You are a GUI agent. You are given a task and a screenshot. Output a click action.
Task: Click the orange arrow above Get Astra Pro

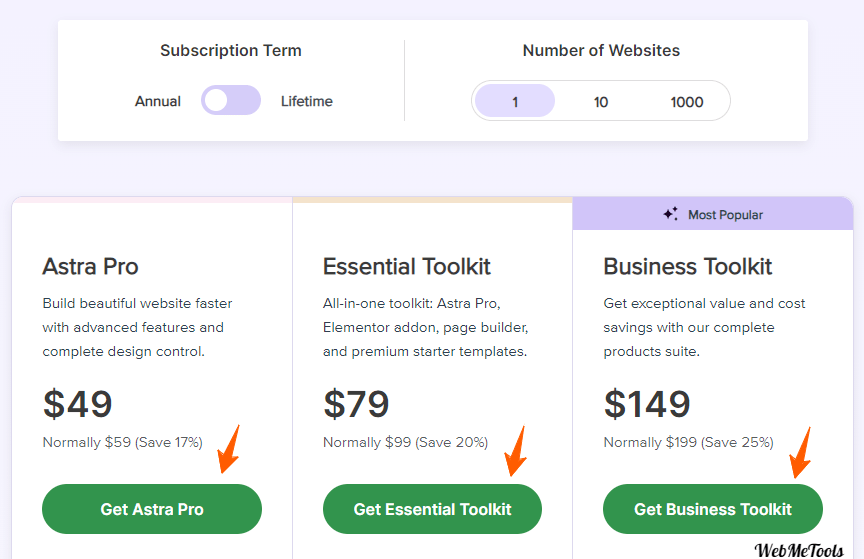tap(229, 449)
